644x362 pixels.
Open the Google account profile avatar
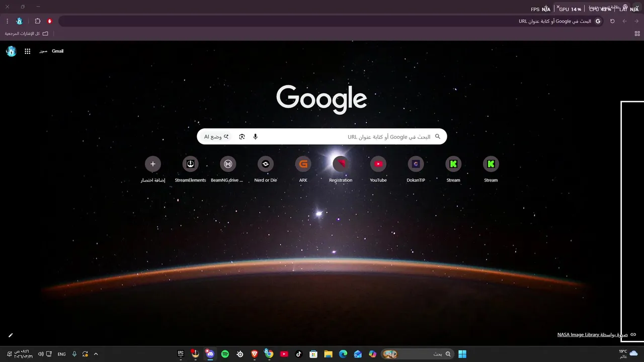pyautogui.click(x=11, y=51)
